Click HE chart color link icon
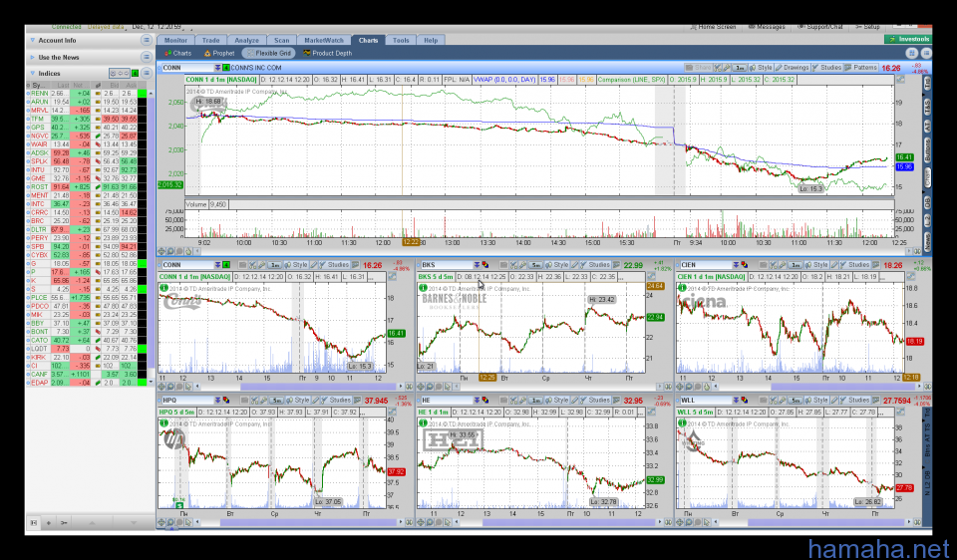 [484, 401]
